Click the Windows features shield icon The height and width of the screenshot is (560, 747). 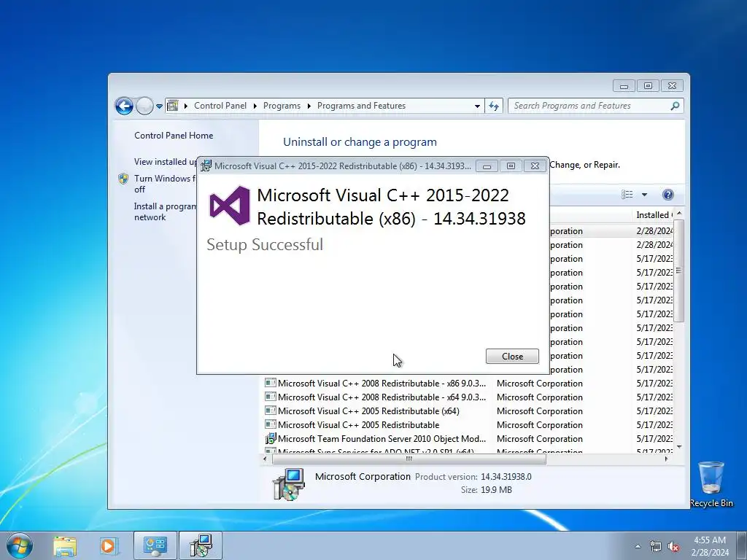click(x=123, y=179)
